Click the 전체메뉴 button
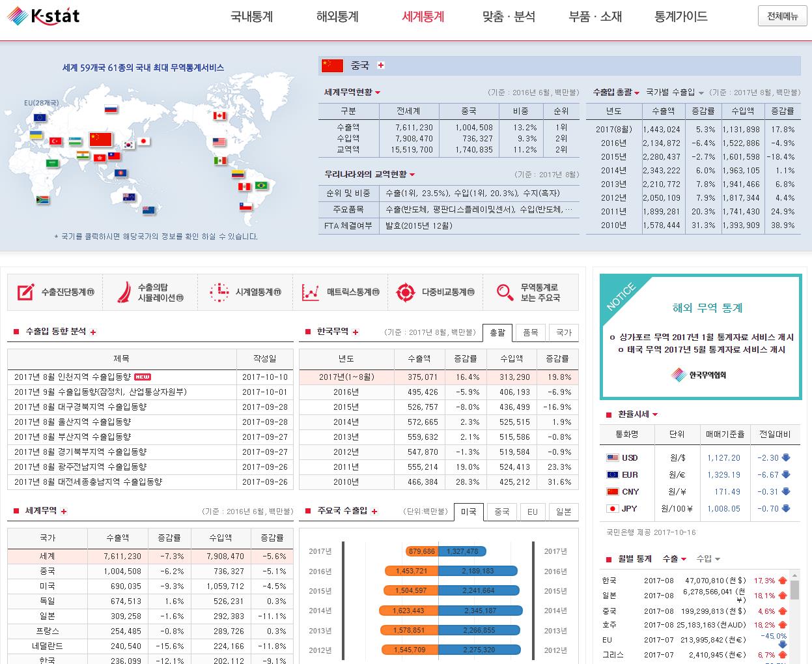 (x=783, y=16)
